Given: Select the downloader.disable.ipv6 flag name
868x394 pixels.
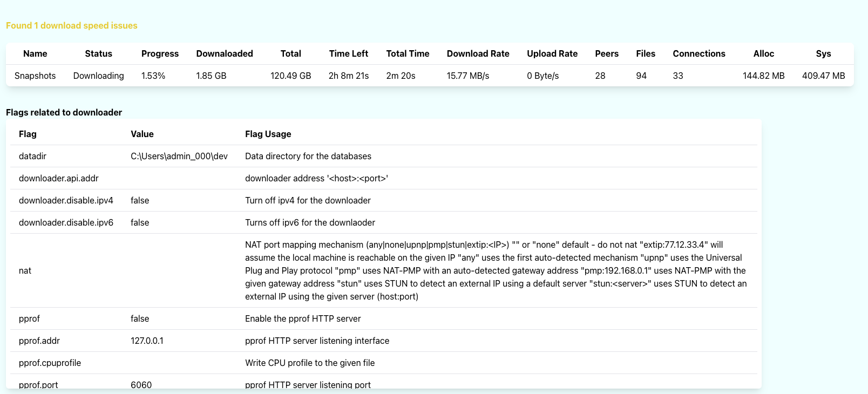Looking at the screenshot, I should click(x=66, y=222).
